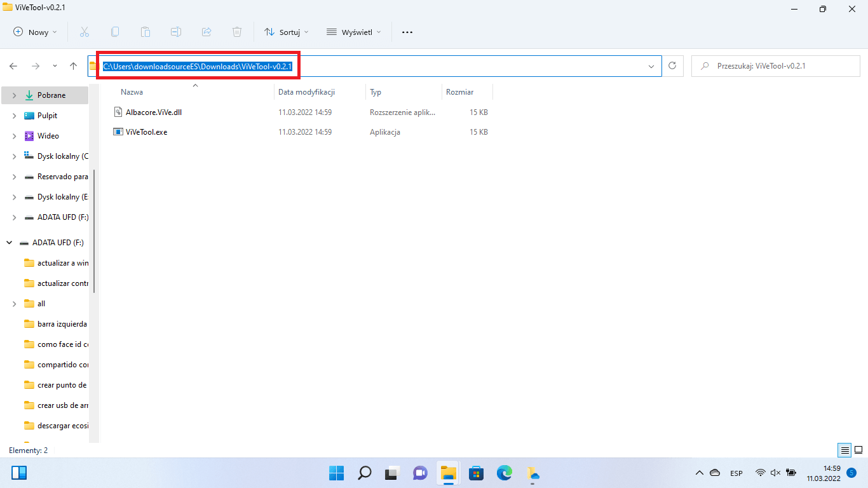The width and height of the screenshot is (868, 488).
Task: Go up one folder level arrow
Action: click(73, 66)
